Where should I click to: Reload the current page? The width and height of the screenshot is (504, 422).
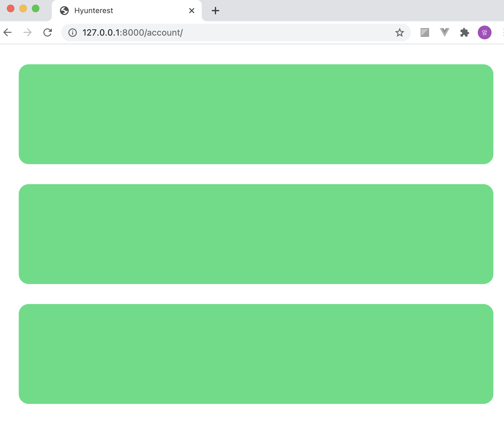point(47,32)
